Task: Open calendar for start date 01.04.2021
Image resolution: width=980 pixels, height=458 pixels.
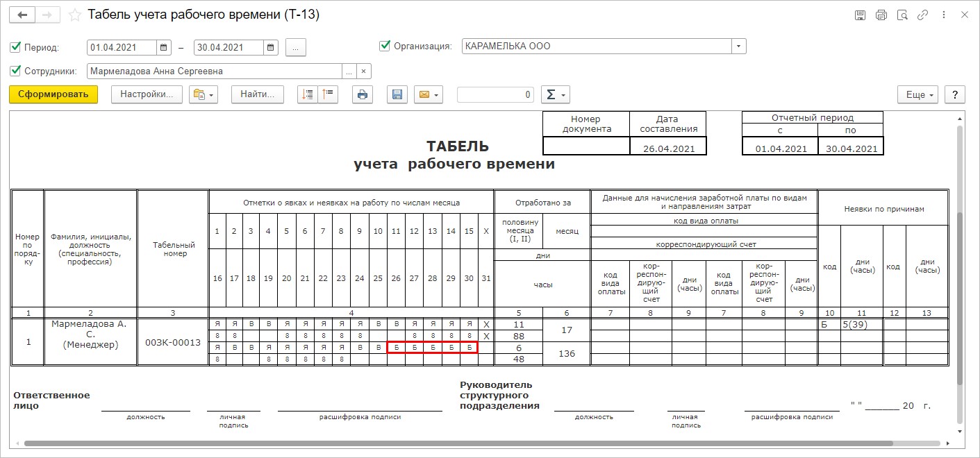Action: [165, 47]
